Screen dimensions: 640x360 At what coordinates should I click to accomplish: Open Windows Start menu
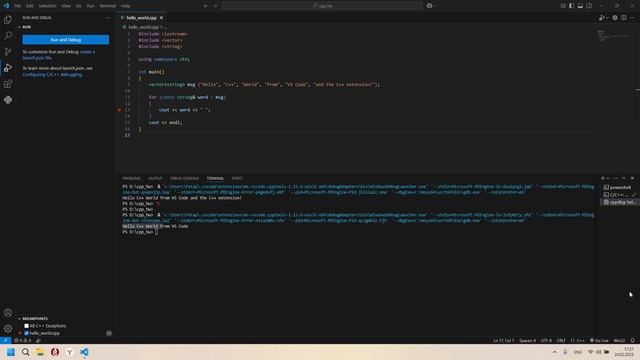pyautogui.click(x=11, y=352)
